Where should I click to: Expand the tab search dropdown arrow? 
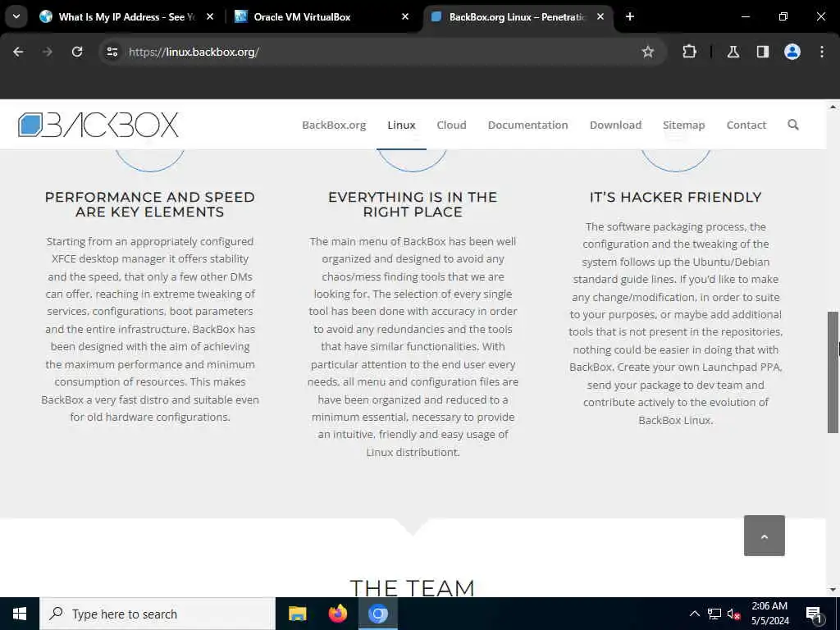point(16,16)
